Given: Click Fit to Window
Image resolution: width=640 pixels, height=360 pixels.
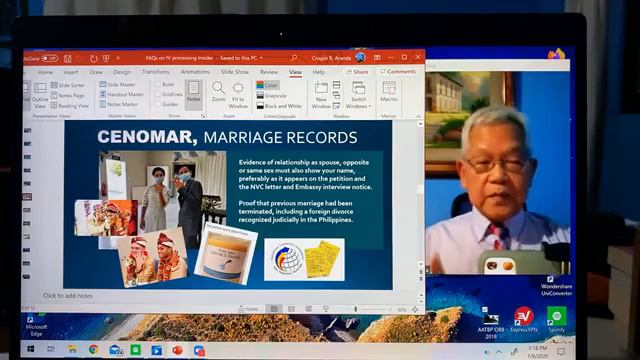Looking at the screenshot, I should coord(238,95).
